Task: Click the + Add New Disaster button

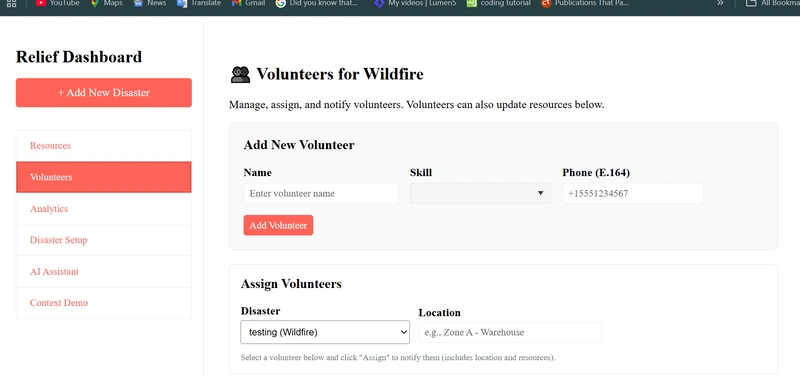Action: (x=104, y=93)
